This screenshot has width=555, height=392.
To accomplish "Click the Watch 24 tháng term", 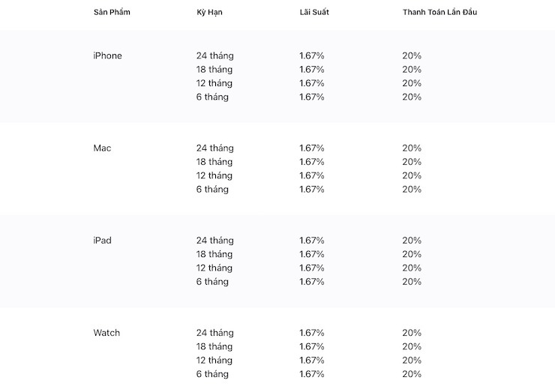I will [x=214, y=333].
